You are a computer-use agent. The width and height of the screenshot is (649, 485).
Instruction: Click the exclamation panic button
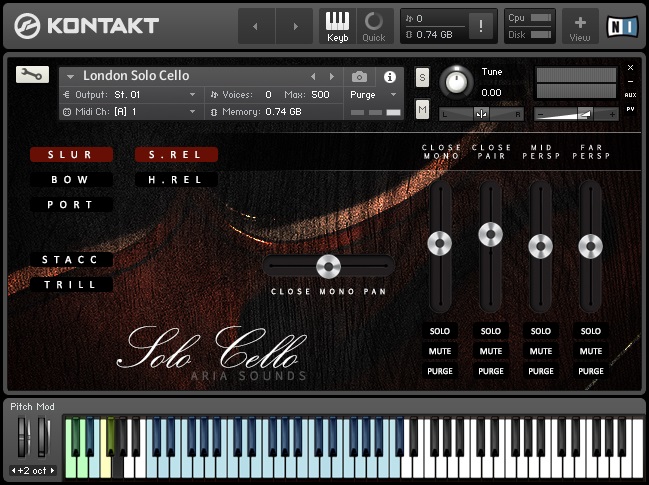tap(481, 26)
